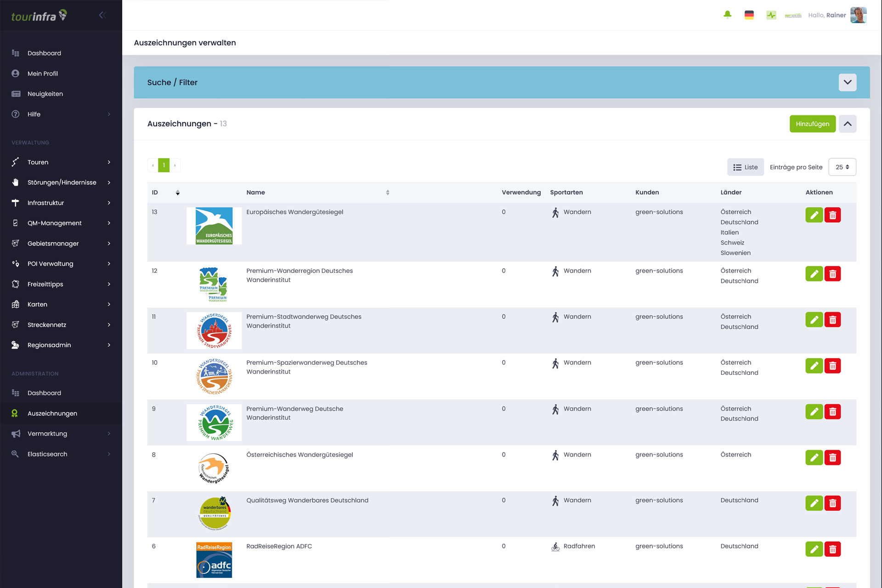The image size is (882, 588).
Task: Delete the Österreichisches Wandergütesiegel entry
Action: pos(832,458)
